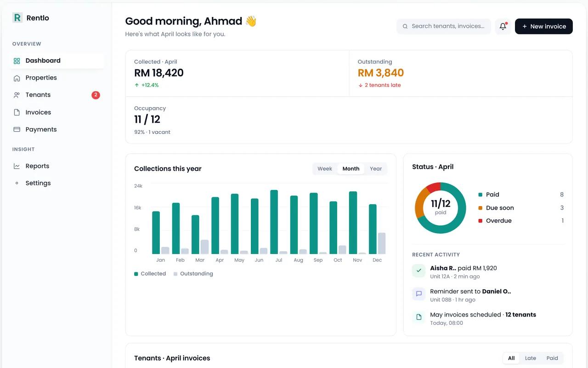588x368 pixels.
Task: Click the Rentlo logo icon
Action: 17,17
